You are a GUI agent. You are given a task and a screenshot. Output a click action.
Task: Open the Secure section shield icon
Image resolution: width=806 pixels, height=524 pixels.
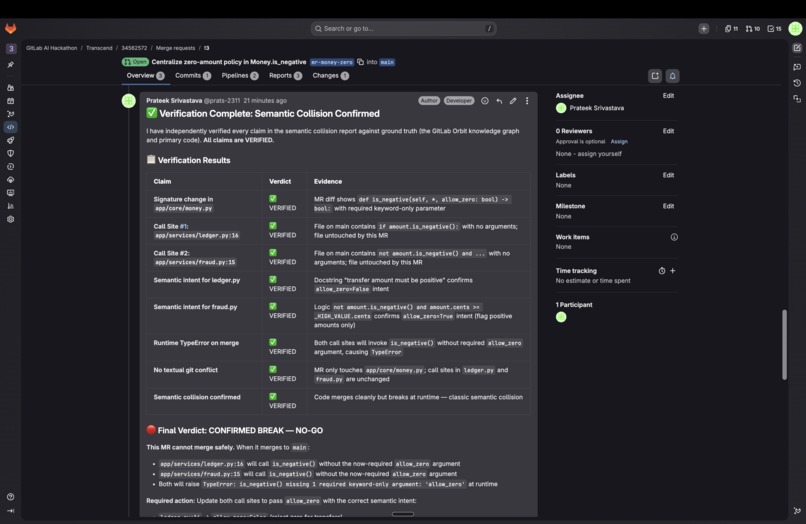[10, 153]
